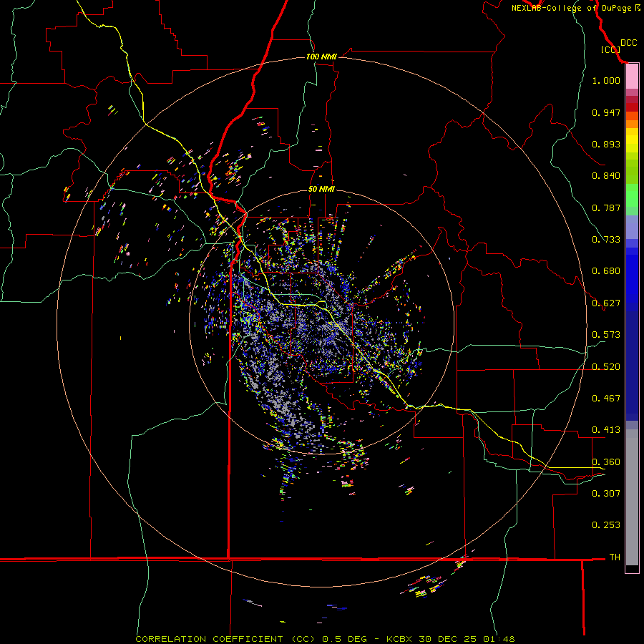Click the DCC product label
The width and height of the screenshot is (644, 644).
628,43
